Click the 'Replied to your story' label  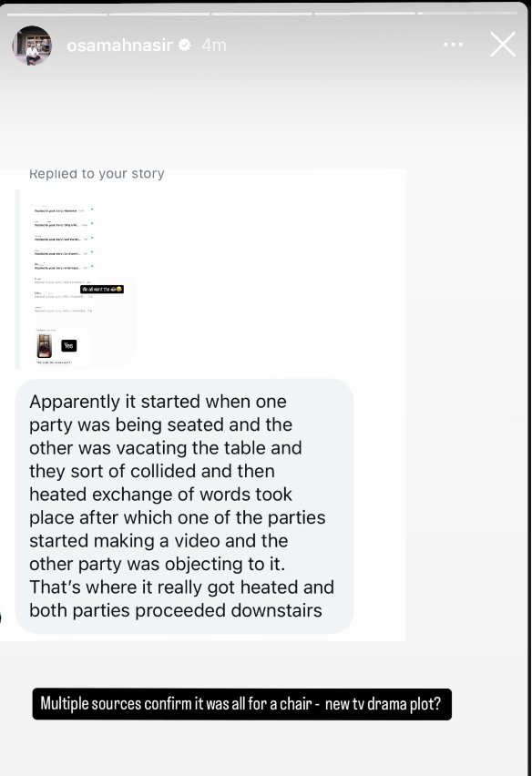[97, 174]
